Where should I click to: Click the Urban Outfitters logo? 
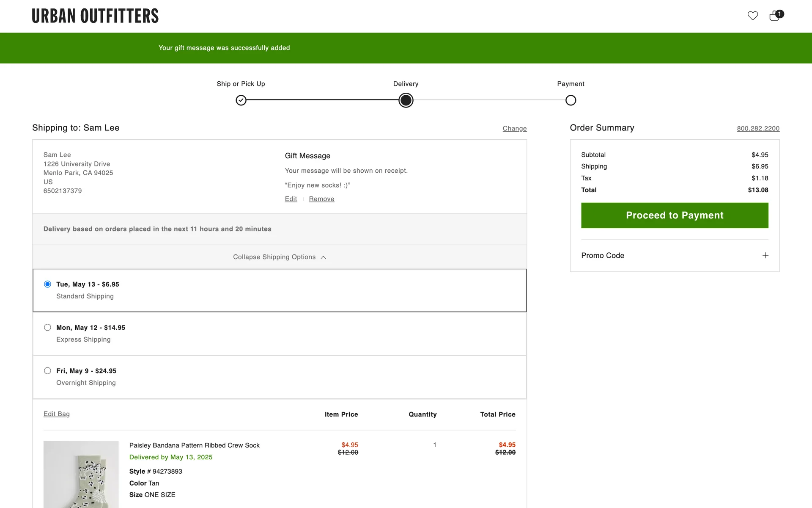[x=95, y=16]
